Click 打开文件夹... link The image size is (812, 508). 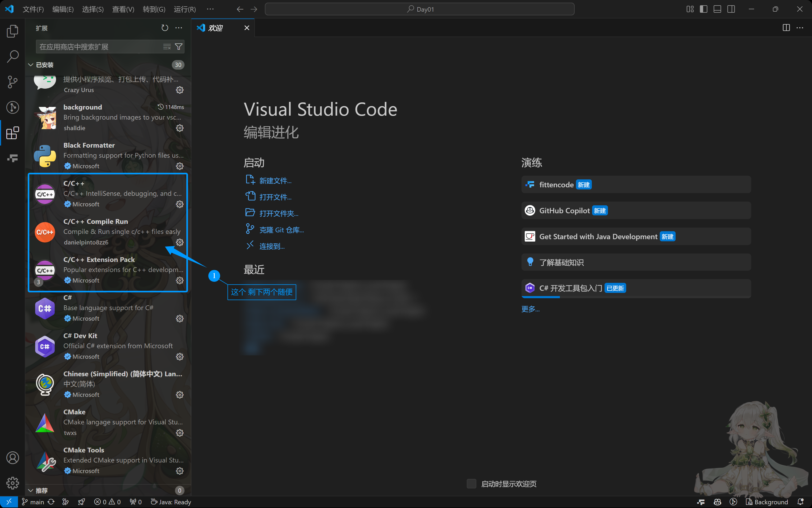coord(279,214)
